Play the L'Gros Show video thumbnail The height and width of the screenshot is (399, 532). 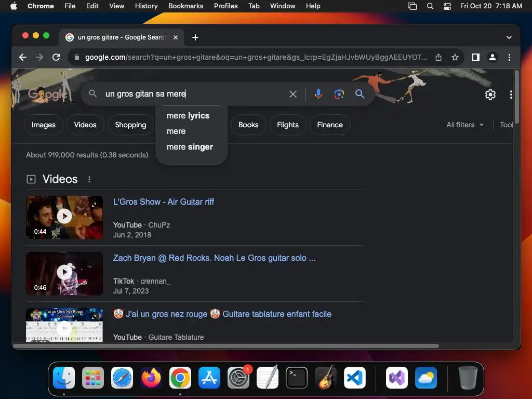(x=64, y=217)
